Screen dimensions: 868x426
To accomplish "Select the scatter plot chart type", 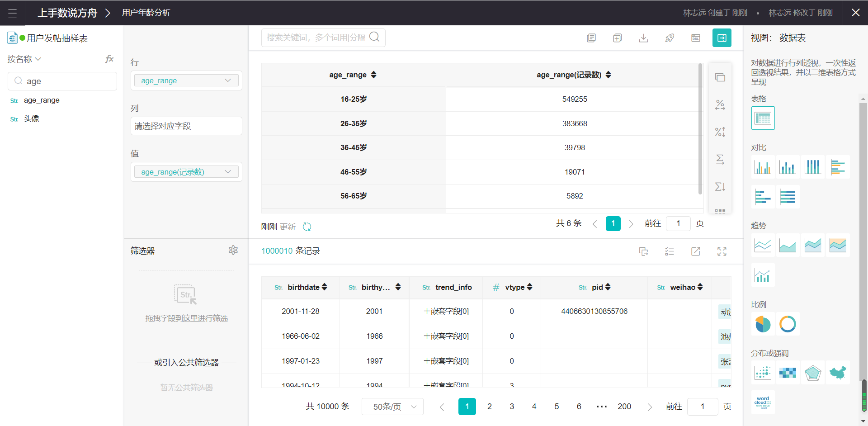I will (763, 373).
